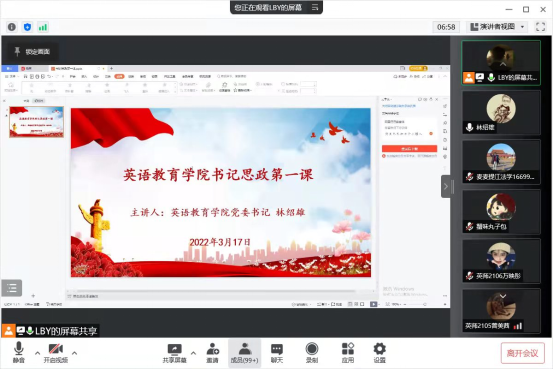Check the green network signal icon
554x369 pixels.
(43, 27)
